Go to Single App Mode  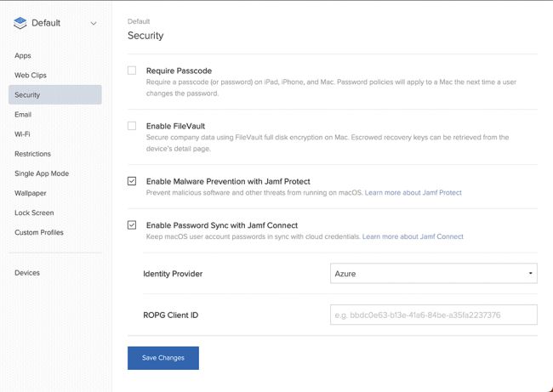pyautogui.click(x=42, y=173)
